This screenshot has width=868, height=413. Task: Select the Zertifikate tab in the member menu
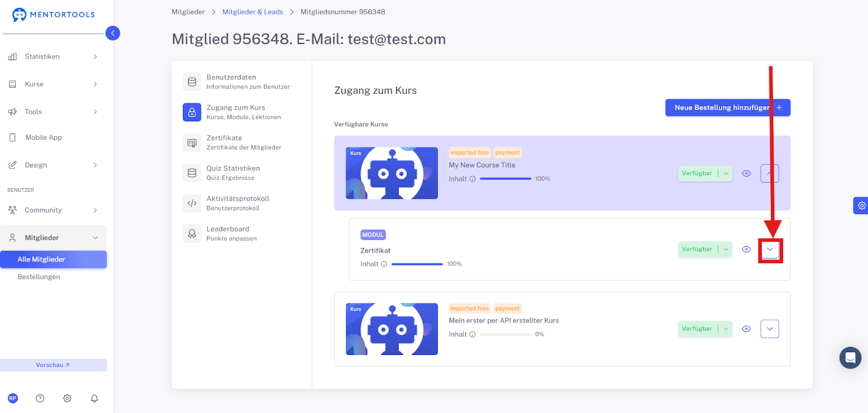coord(242,143)
